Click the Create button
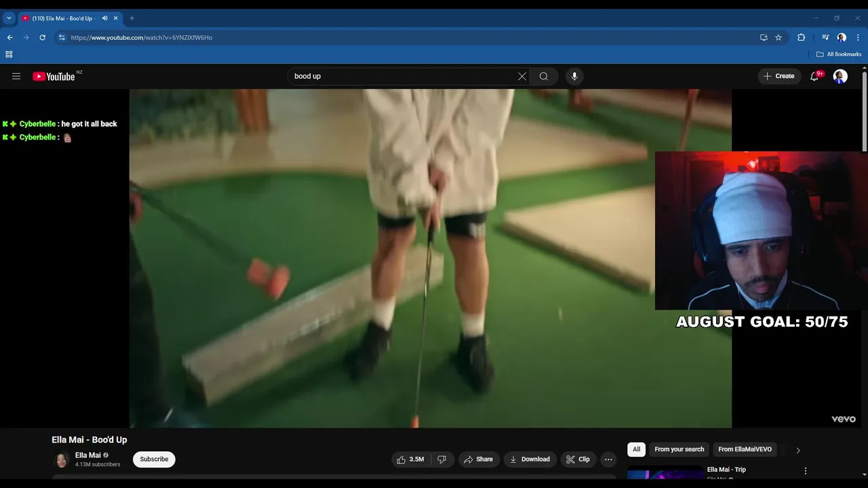Viewport: 868px width, 488px height. click(779, 77)
